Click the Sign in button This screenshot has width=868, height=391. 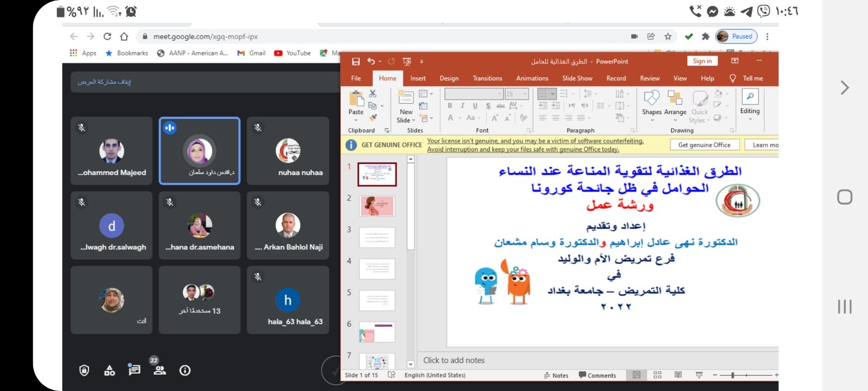pyautogui.click(x=702, y=61)
